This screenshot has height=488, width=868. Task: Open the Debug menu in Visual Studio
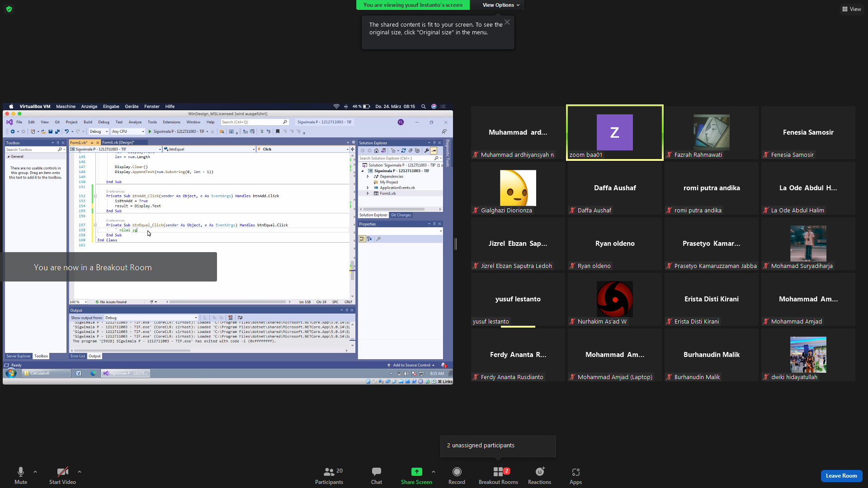(x=104, y=122)
